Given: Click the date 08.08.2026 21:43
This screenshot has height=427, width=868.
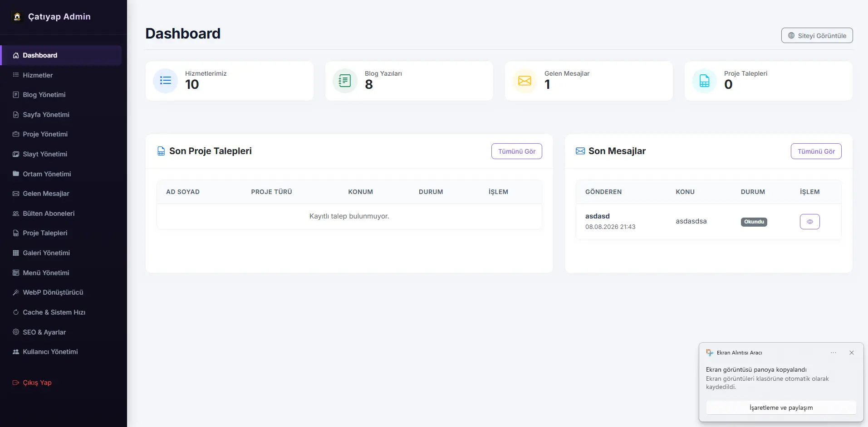Looking at the screenshot, I should [610, 227].
